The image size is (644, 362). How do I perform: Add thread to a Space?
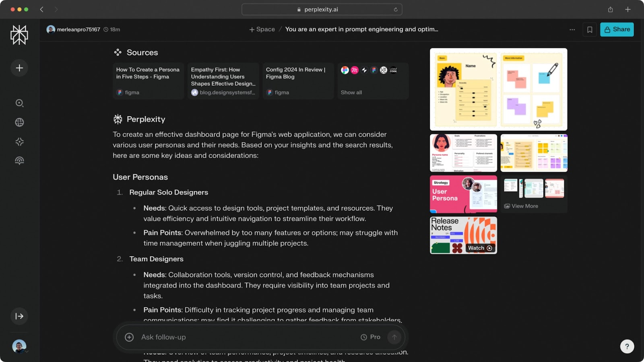pyautogui.click(x=262, y=29)
